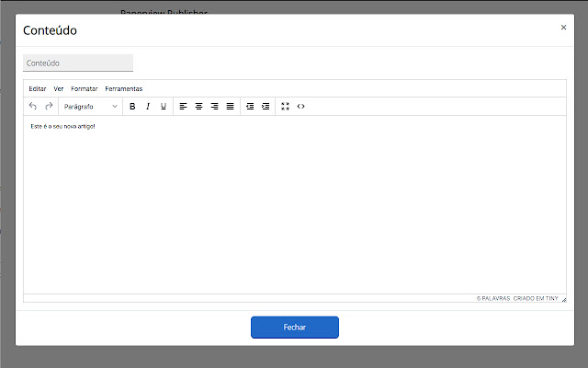Click the Fechar button
This screenshot has height=368, width=588.
click(295, 328)
